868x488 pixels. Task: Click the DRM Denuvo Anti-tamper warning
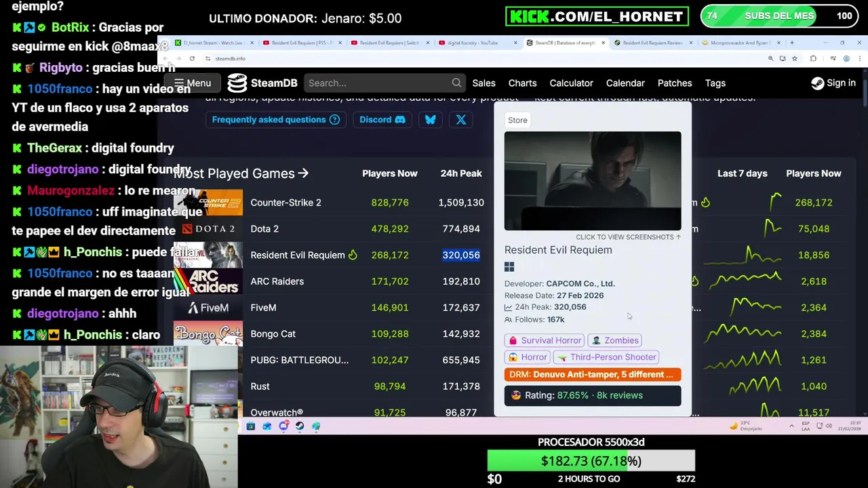pos(593,374)
